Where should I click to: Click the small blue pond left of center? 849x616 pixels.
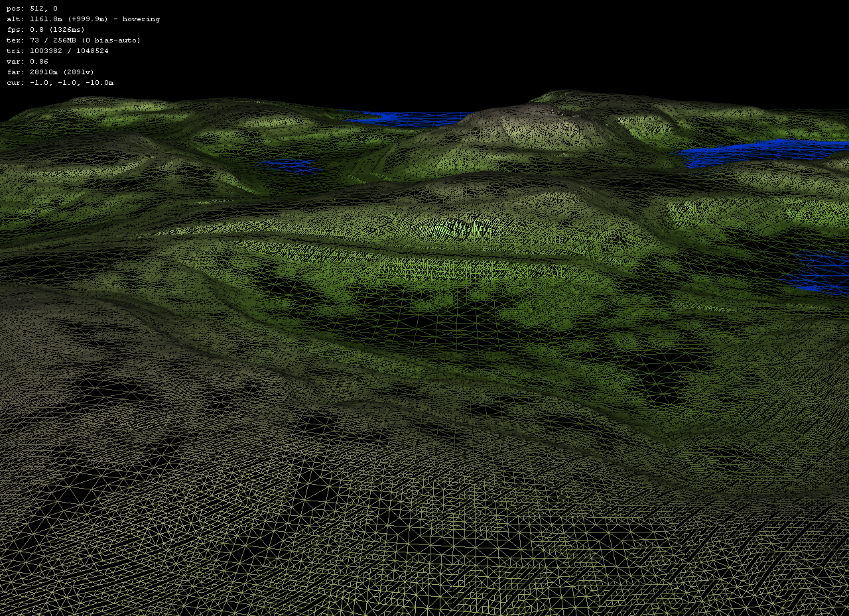tap(292, 166)
